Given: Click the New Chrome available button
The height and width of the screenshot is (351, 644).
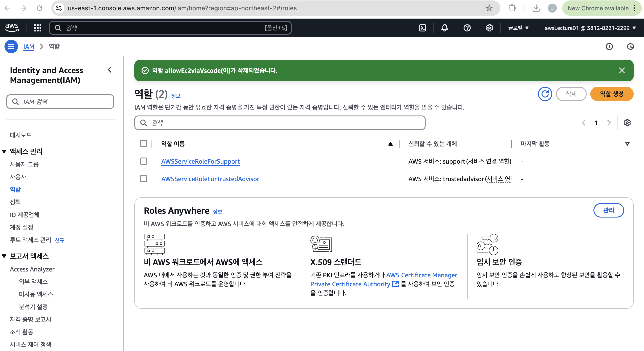Looking at the screenshot, I should (602, 8).
